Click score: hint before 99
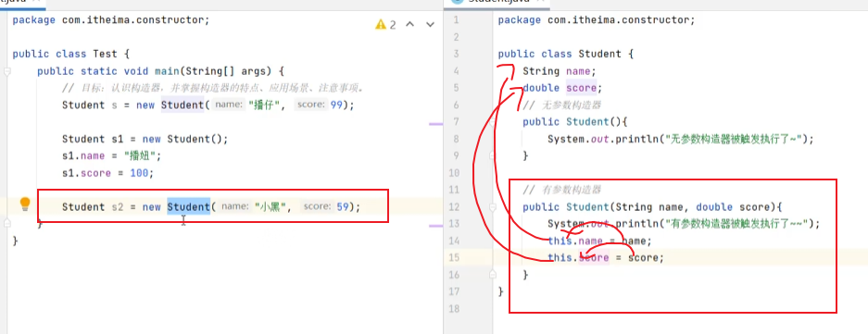 pos(310,105)
